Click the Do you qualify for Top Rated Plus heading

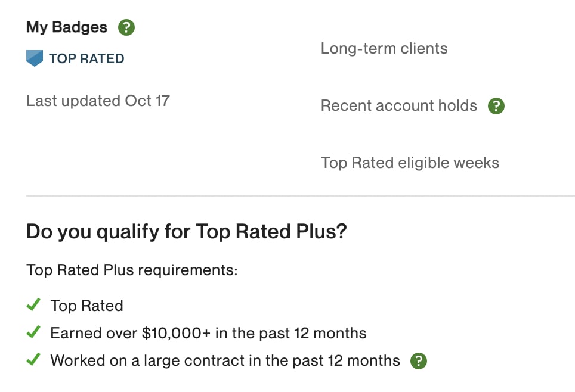tap(187, 232)
